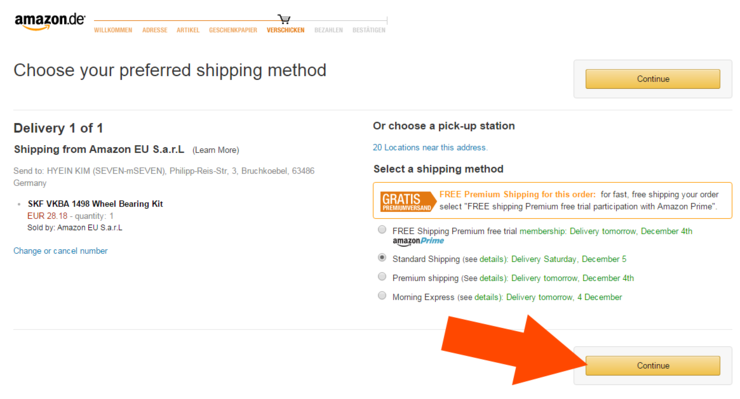Go to the ADRESSE checkout step
The width and height of the screenshot is (740, 399).
155,30
